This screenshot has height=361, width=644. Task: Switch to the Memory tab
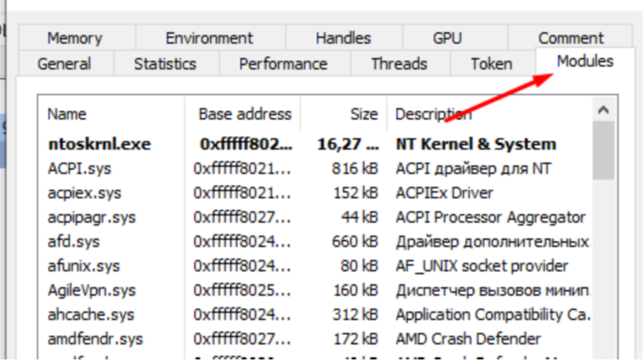75,38
